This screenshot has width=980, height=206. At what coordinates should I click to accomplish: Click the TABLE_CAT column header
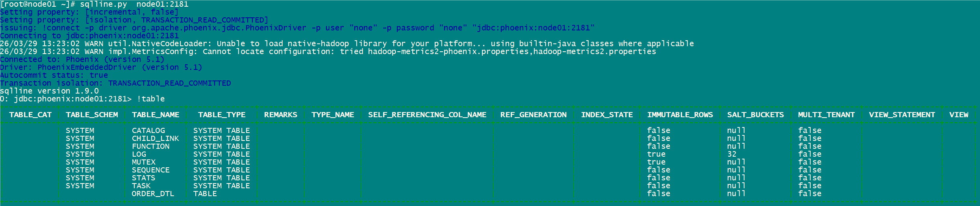30,115
